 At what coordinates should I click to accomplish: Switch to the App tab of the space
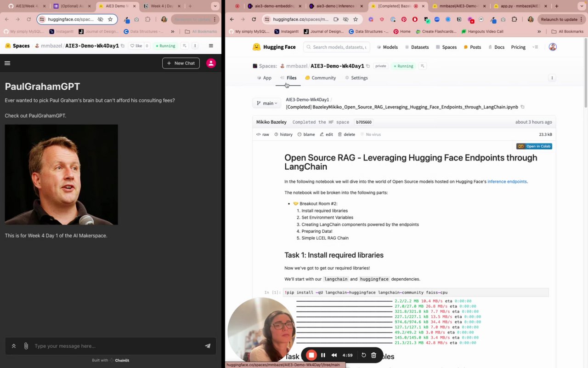pos(264,78)
